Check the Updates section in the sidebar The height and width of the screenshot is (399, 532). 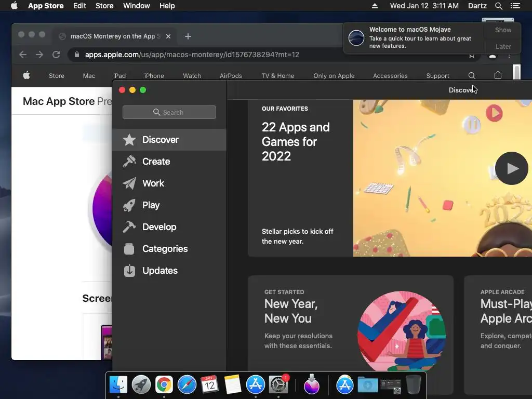click(x=169, y=270)
